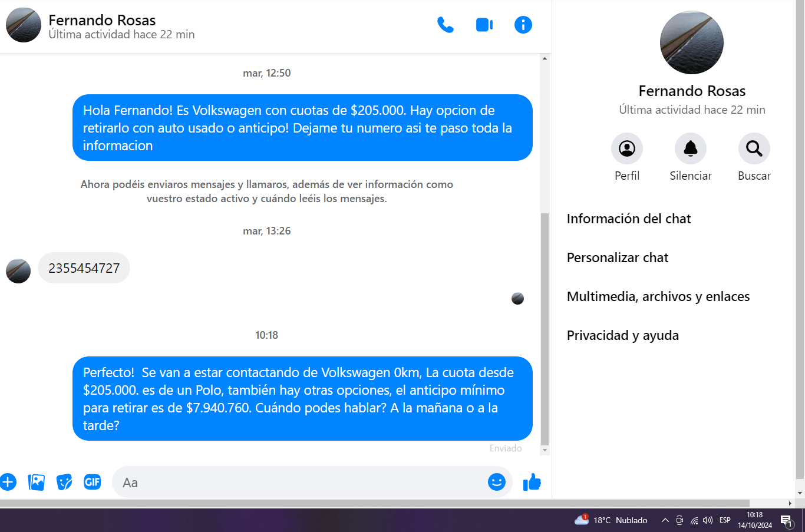Search the conversation with Buscar

point(754,148)
